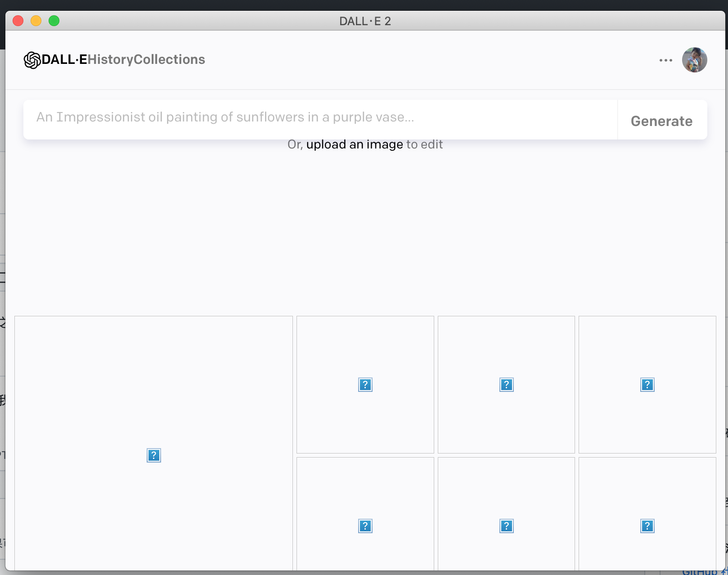Minimize the DALL·E 2 window
728x575 pixels.
click(36, 21)
